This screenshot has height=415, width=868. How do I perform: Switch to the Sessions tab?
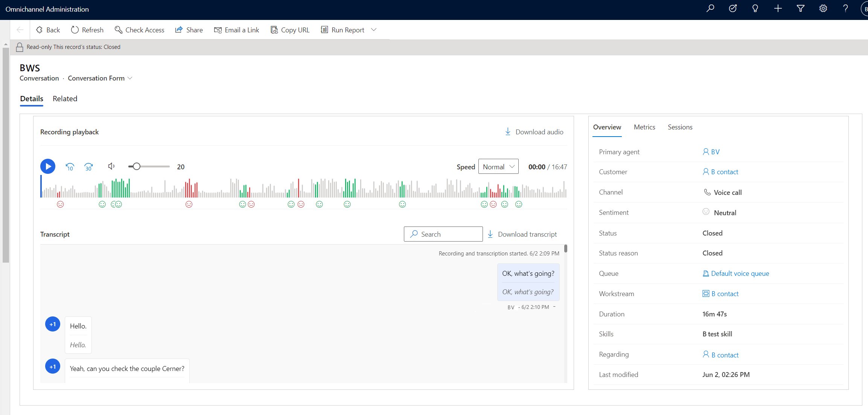pos(680,127)
